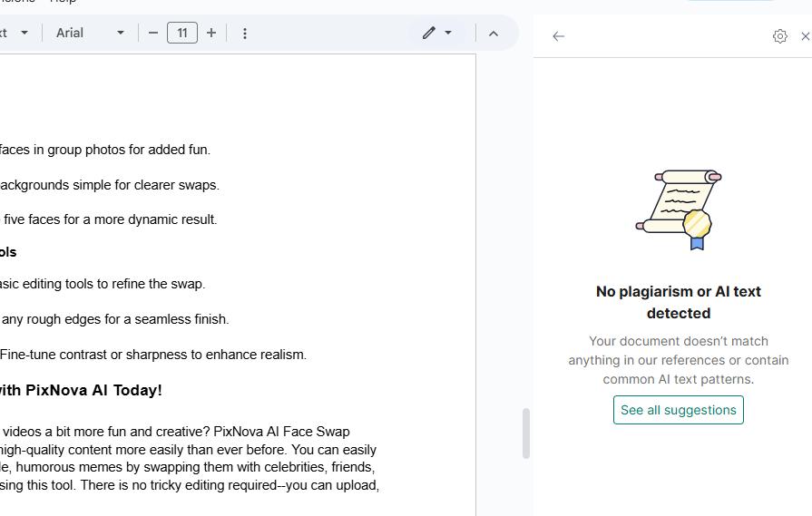Open plagiarism panel settings gear
The height and width of the screenshot is (516, 812).
(x=779, y=36)
